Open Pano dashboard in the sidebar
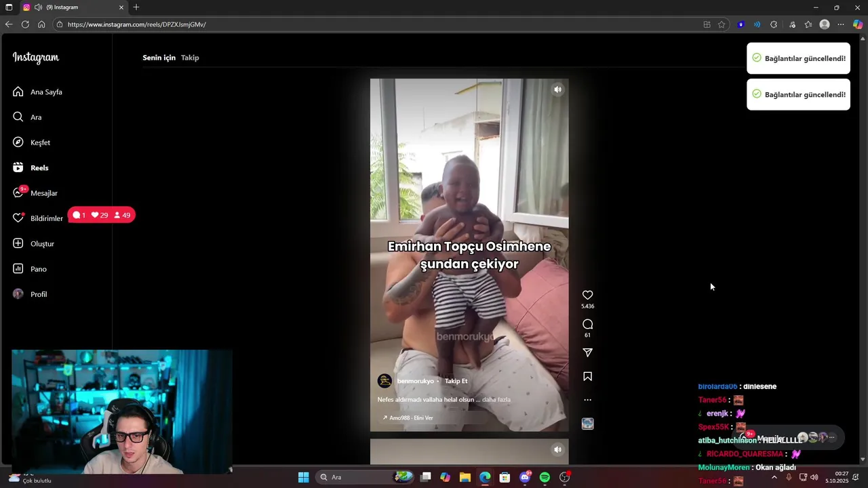 30,269
